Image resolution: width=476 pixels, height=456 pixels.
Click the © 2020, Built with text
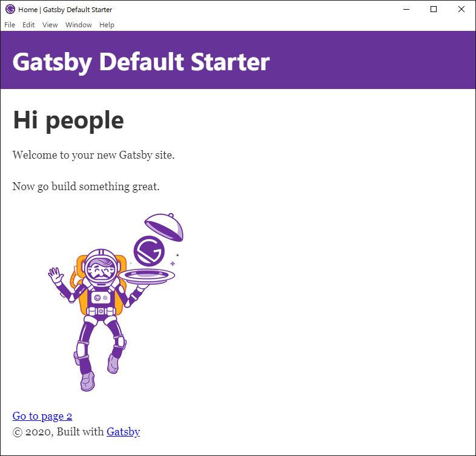click(58, 432)
